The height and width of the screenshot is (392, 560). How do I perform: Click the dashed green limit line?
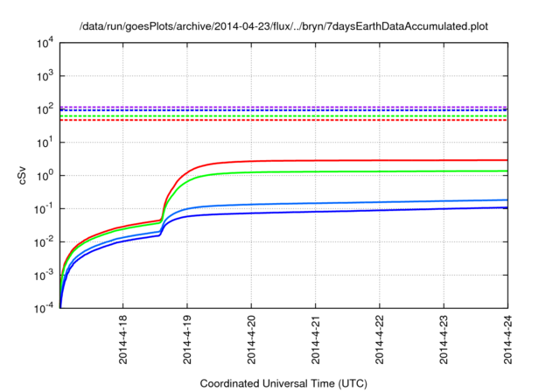tap(283, 116)
